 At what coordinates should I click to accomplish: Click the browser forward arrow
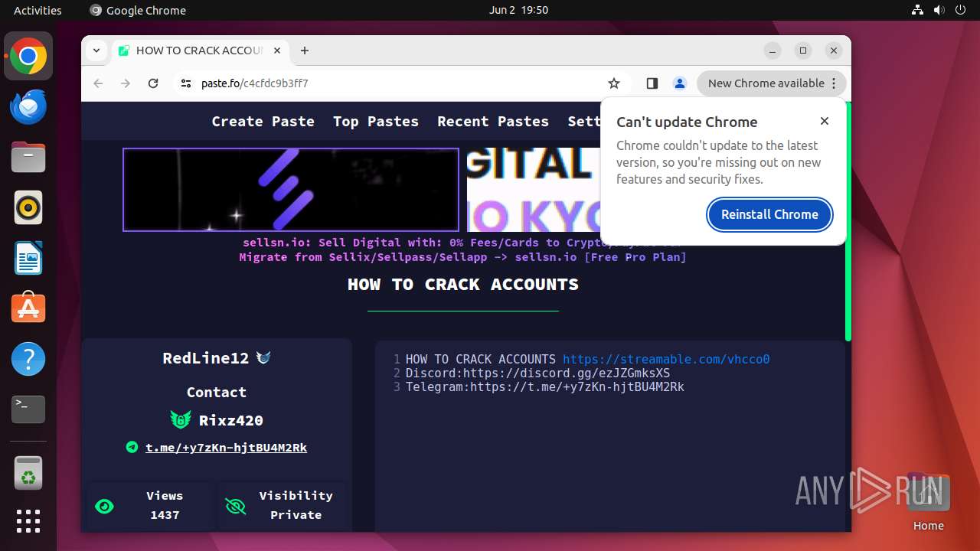(x=126, y=83)
